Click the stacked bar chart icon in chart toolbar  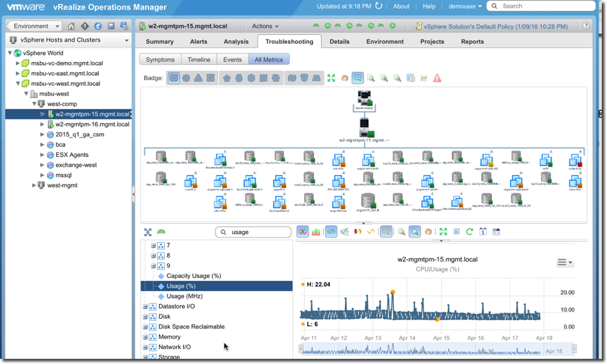click(x=316, y=232)
